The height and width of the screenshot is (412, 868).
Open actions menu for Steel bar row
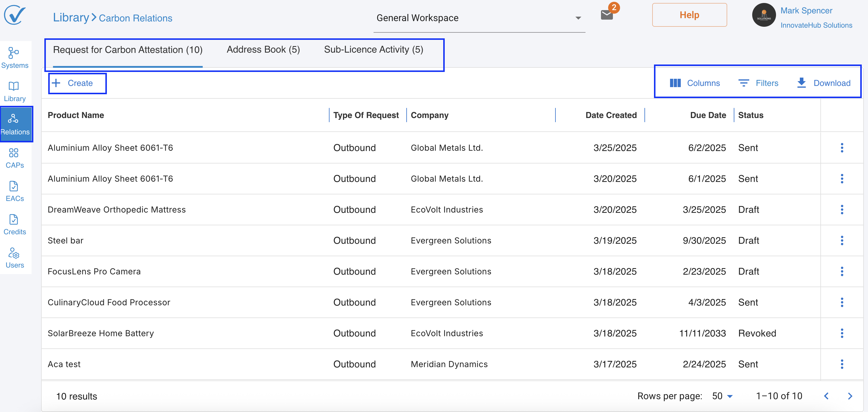click(x=842, y=240)
